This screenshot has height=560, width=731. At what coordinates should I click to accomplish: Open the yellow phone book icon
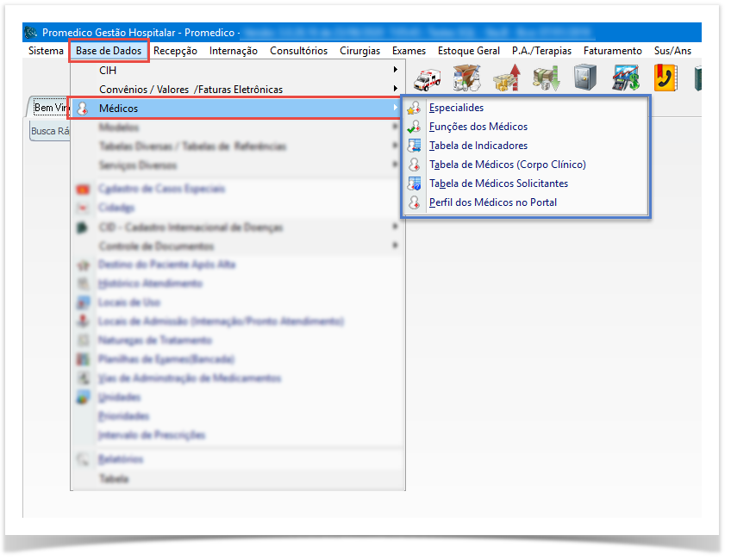664,79
